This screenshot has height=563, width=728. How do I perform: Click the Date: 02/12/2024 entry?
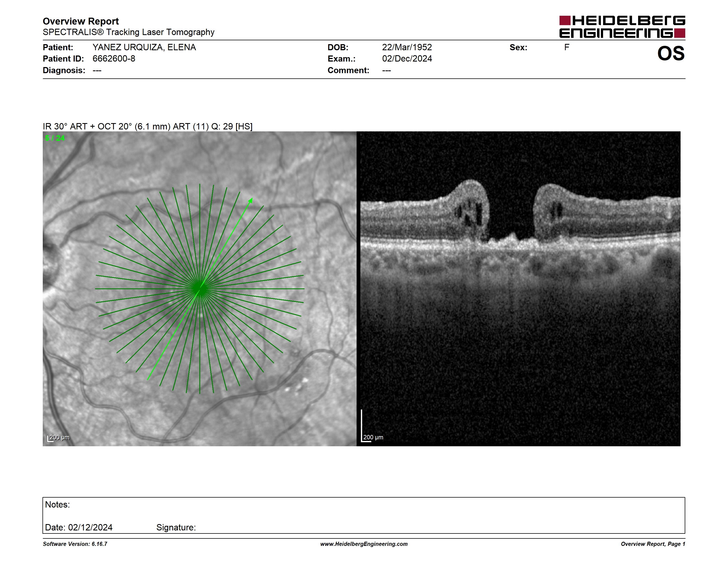pyautogui.click(x=79, y=527)
